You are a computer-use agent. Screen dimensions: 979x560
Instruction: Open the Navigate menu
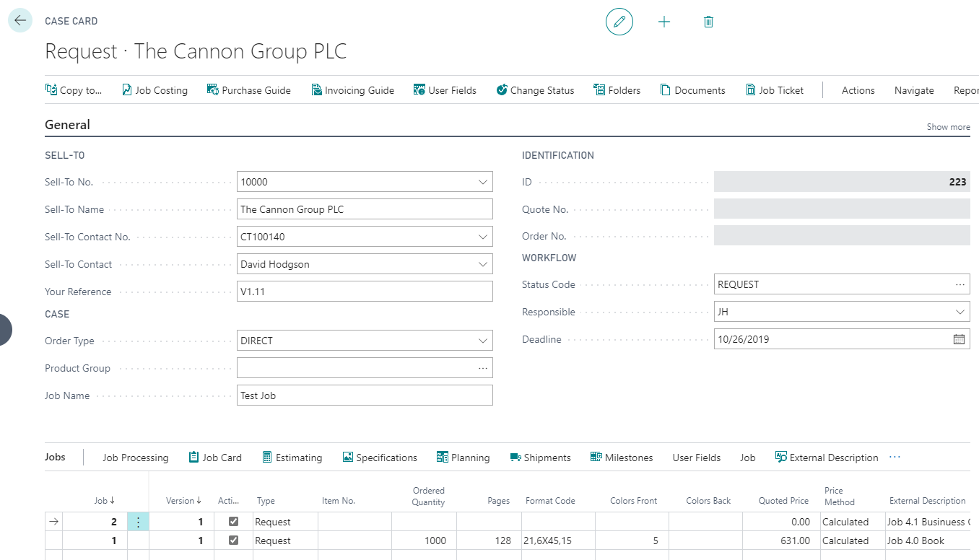click(914, 90)
